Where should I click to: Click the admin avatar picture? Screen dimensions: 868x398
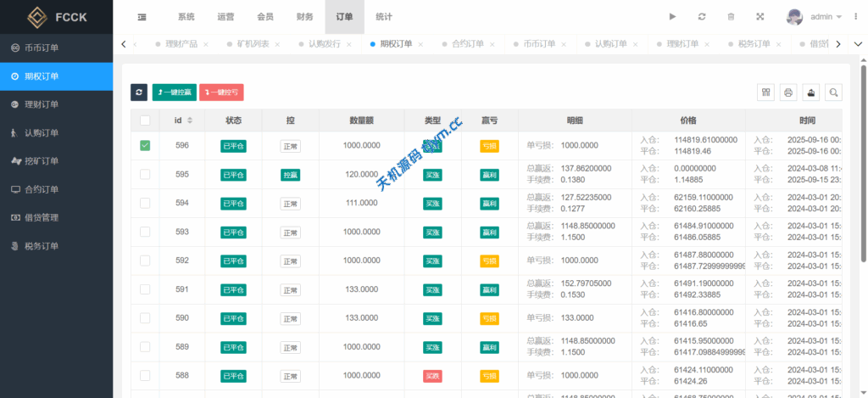tap(794, 17)
